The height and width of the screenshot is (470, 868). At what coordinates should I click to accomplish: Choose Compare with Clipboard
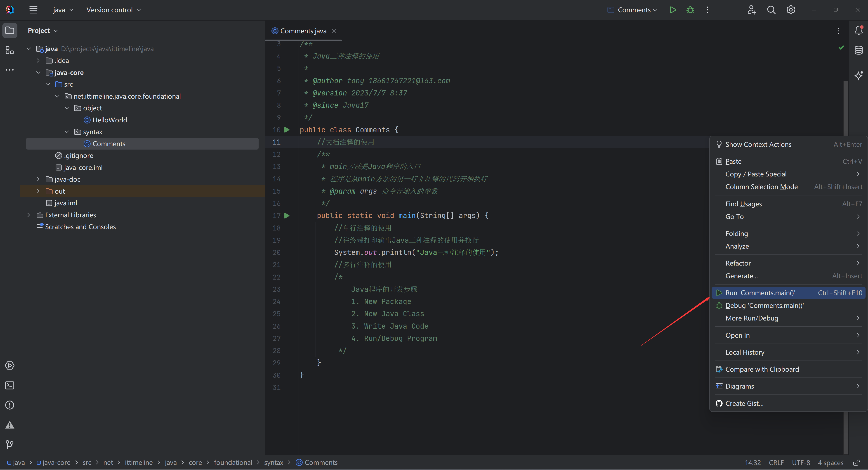pyautogui.click(x=788, y=369)
